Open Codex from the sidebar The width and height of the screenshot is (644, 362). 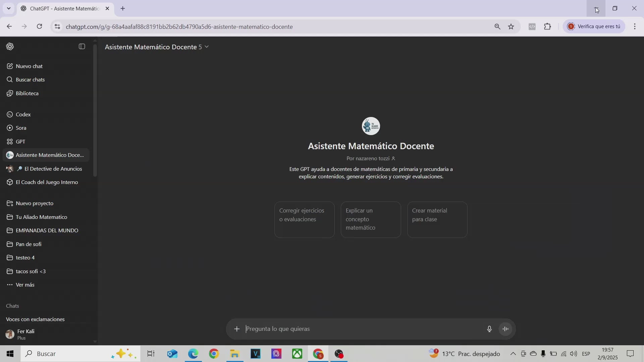[46, 115]
